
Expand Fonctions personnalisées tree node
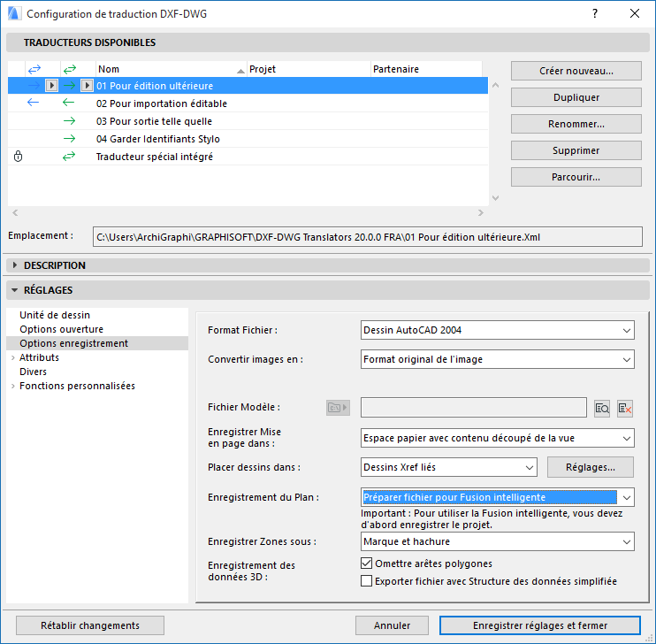click(x=13, y=386)
